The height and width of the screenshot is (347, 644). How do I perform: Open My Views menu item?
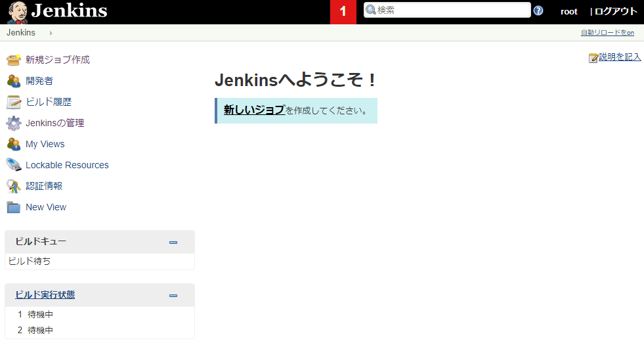tap(45, 144)
